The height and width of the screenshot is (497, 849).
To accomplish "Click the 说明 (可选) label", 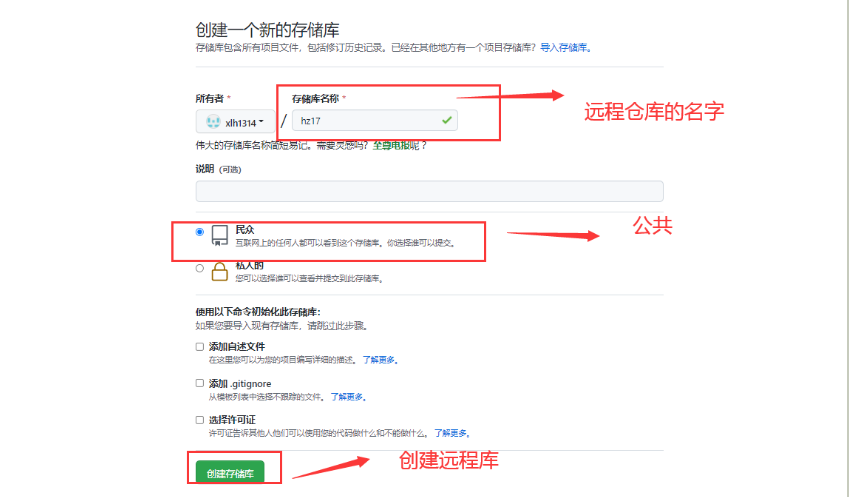I will pos(218,169).
